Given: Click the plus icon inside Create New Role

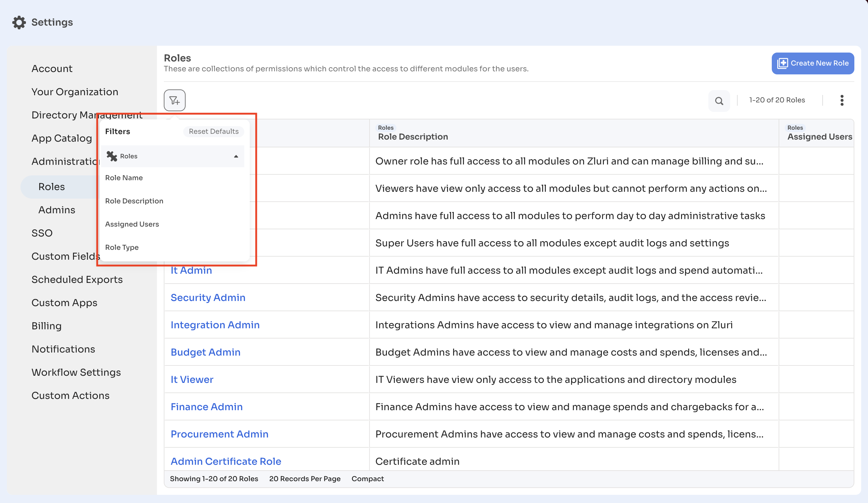Looking at the screenshot, I should pos(783,63).
